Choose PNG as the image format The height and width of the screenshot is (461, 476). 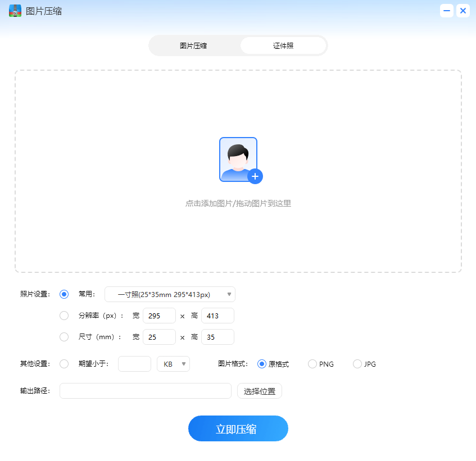[x=312, y=364]
